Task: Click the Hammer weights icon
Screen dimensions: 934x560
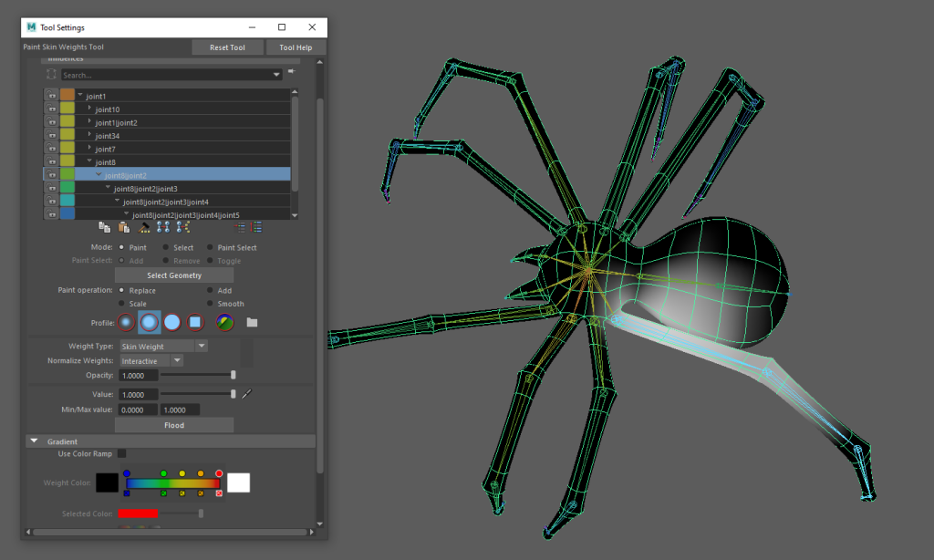Action: (143, 227)
